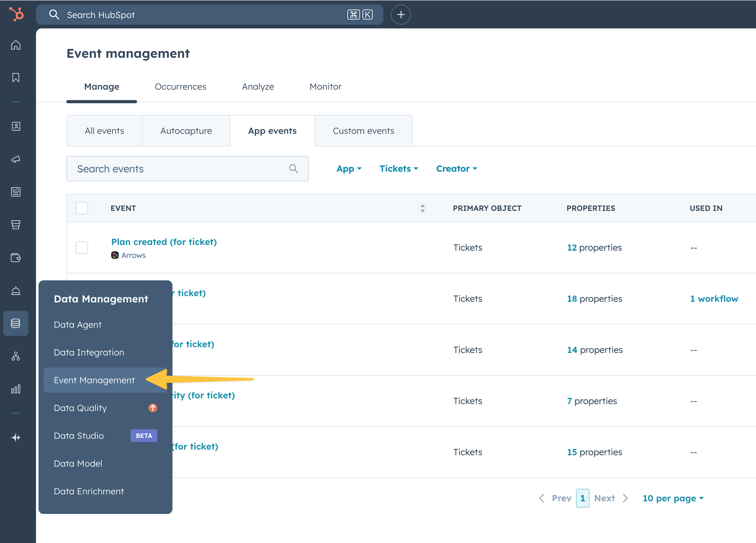Open Data Quality in Data Management menu
Screen dimensions: 756x543
tap(80, 408)
